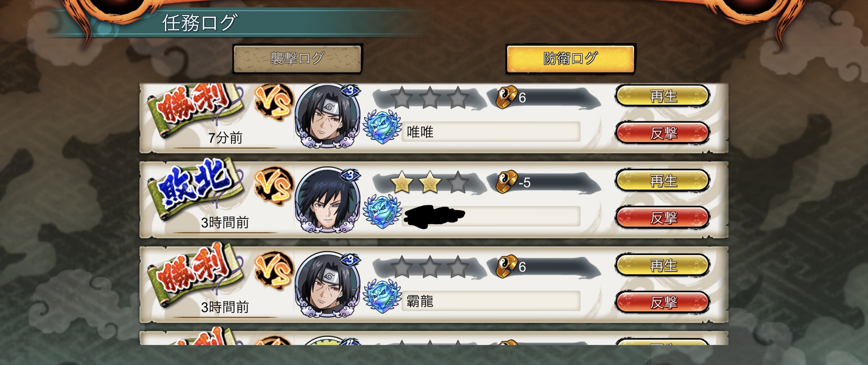Tap the VS icon in the 敗北 entry
868x365 pixels.
click(x=274, y=186)
